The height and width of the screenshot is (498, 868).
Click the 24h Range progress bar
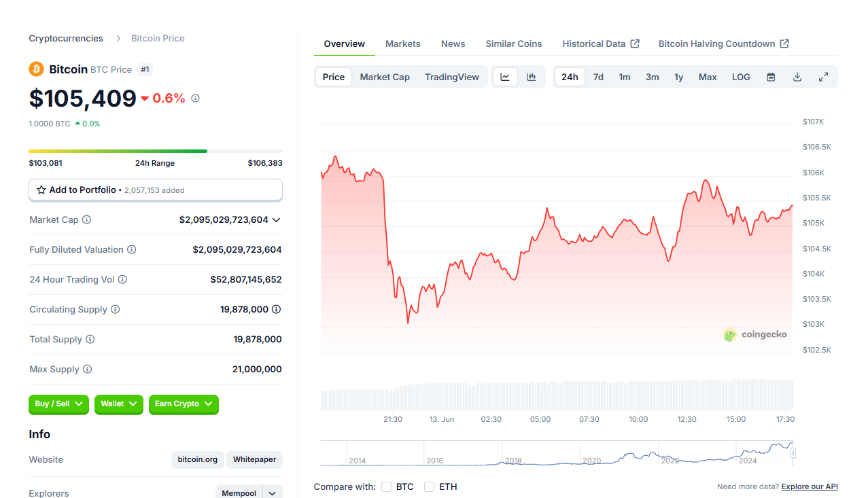tap(156, 151)
